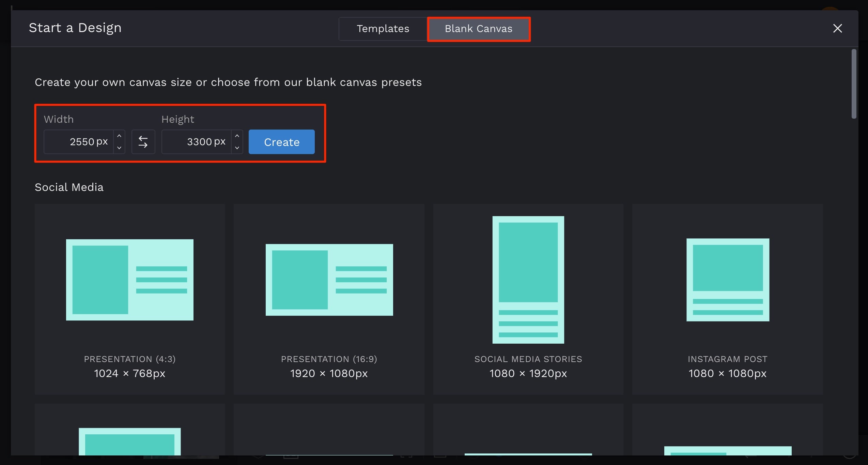Click the swap dimensions icon
This screenshot has width=868, height=465.
point(143,142)
